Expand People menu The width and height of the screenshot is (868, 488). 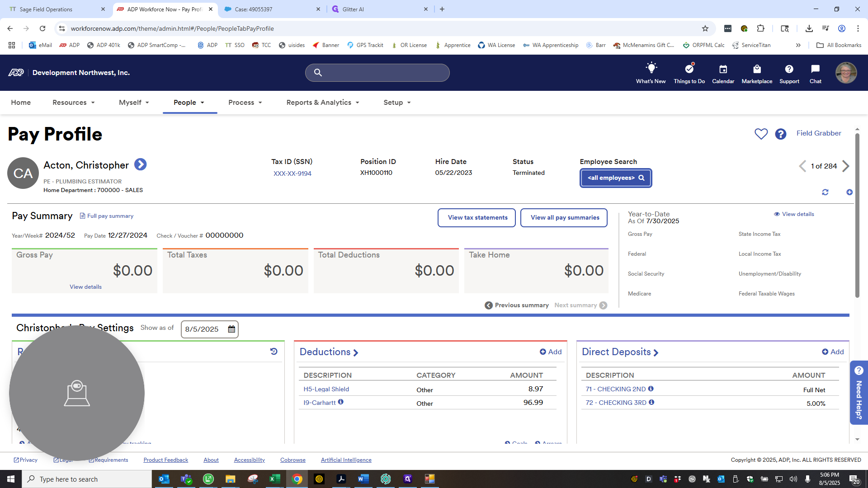point(189,103)
